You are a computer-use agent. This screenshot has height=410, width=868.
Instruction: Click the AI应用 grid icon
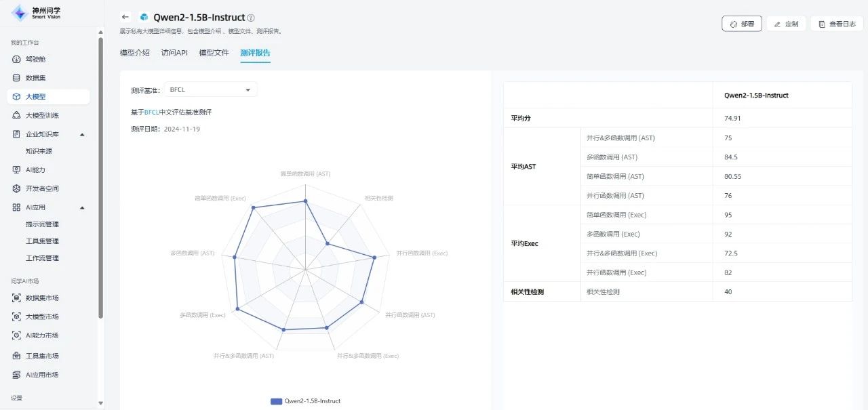click(x=17, y=207)
